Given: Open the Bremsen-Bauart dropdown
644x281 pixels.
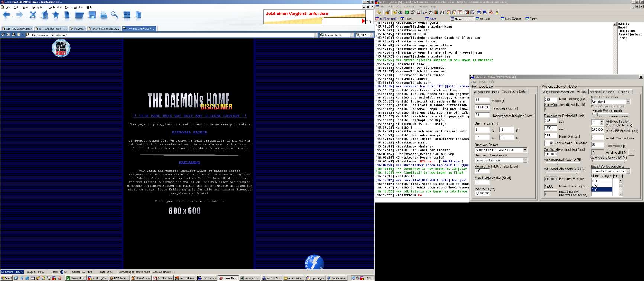Looking at the screenshot, I should (525, 150).
